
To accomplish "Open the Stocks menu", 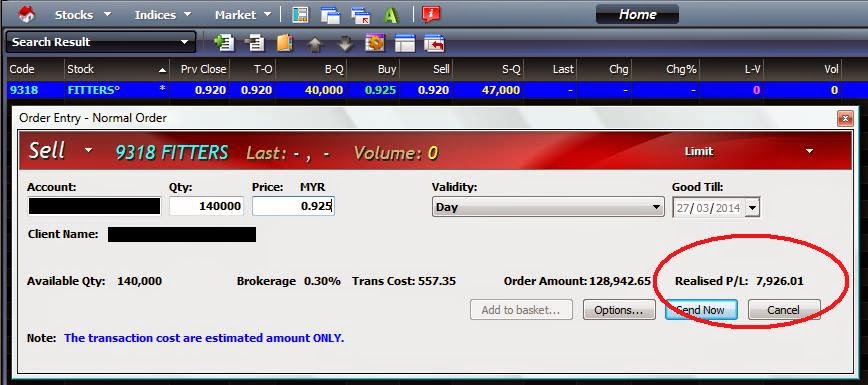I will point(82,14).
